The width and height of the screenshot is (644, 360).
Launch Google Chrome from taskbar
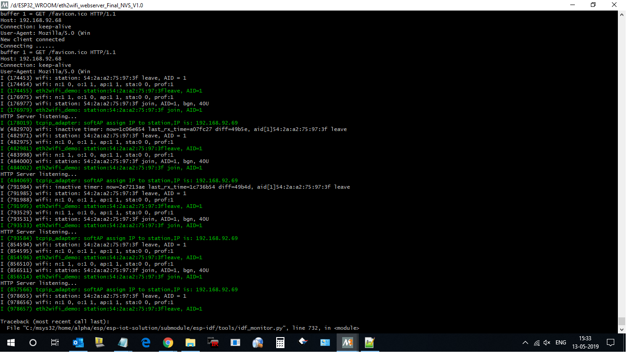[x=168, y=343]
